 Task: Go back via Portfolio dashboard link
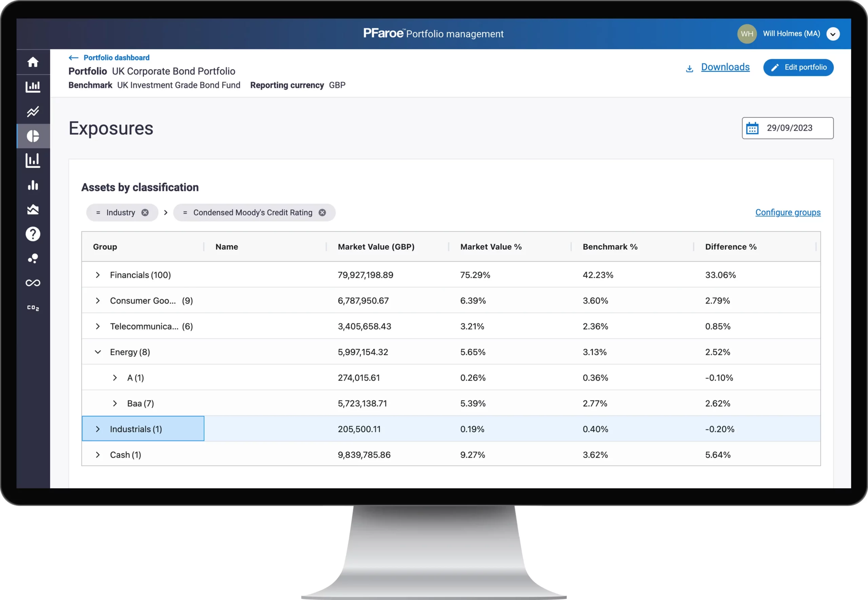click(116, 58)
